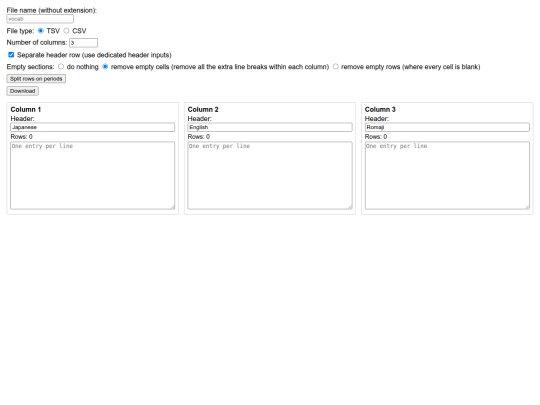Click the 'File type:' label
This screenshot has width=540, height=405.
coord(20,31)
